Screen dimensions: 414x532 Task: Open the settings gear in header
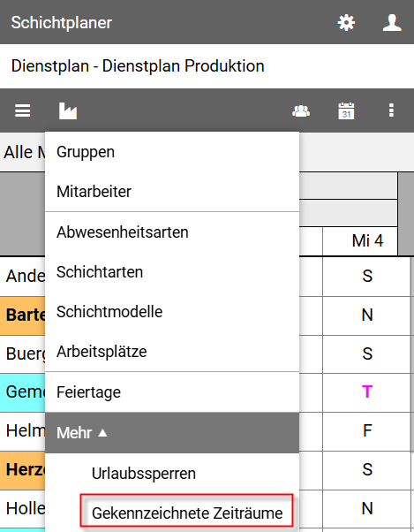click(x=346, y=23)
